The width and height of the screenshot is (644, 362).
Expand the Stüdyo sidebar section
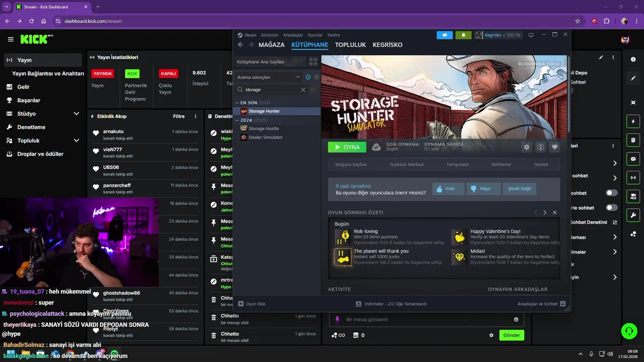76,114
